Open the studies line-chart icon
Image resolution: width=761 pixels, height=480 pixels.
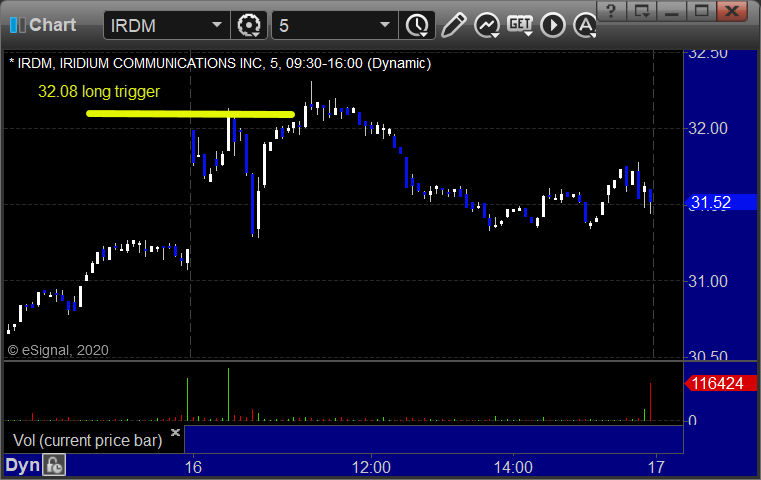487,25
